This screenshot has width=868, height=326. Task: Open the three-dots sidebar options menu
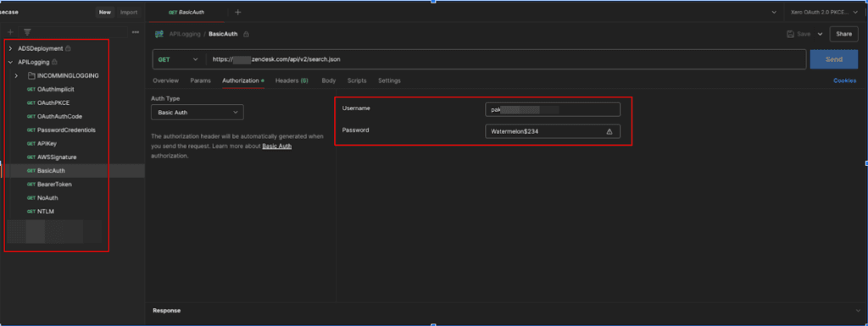136,32
